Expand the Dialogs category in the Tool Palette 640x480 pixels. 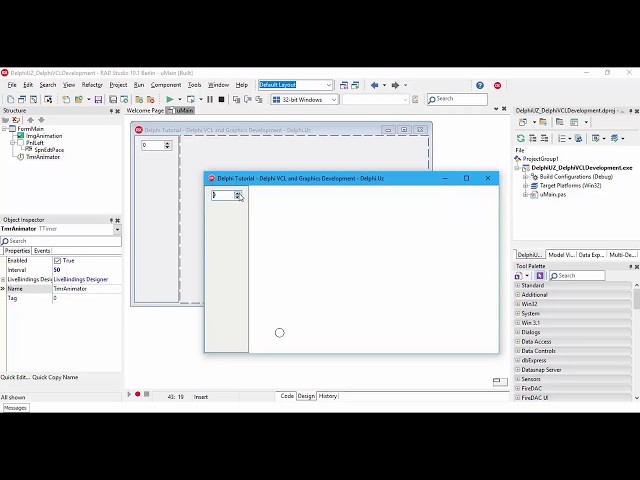click(518, 332)
